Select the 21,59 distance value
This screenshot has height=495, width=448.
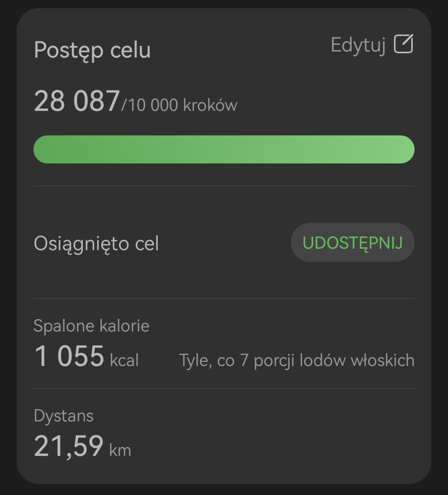(69, 446)
